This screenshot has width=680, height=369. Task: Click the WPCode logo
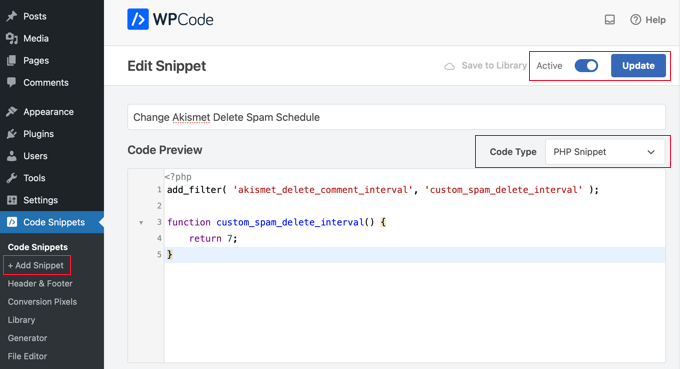tap(170, 20)
